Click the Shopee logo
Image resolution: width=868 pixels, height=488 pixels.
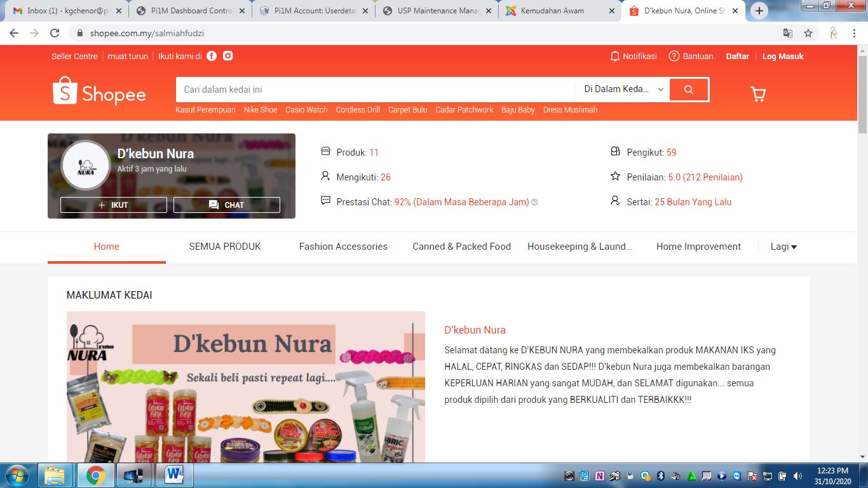pyautogui.click(x=100, y=91)
